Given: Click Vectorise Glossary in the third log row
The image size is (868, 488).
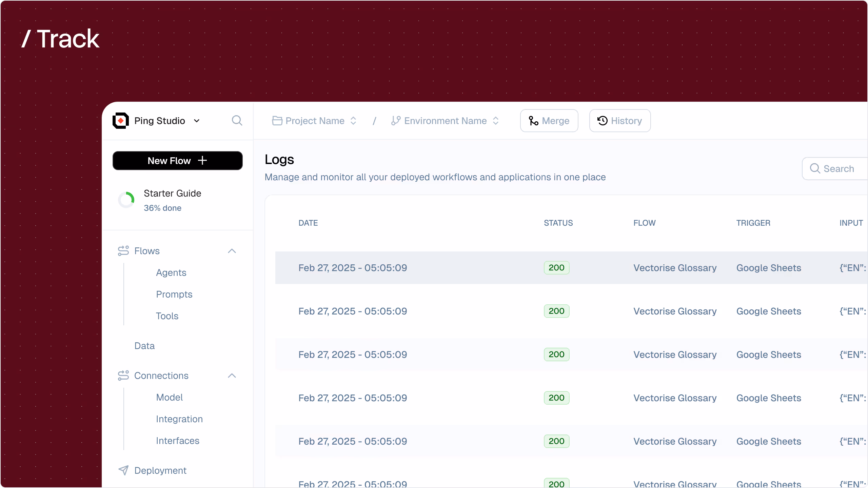Looking at the screenshot, I should click(675, 355).
